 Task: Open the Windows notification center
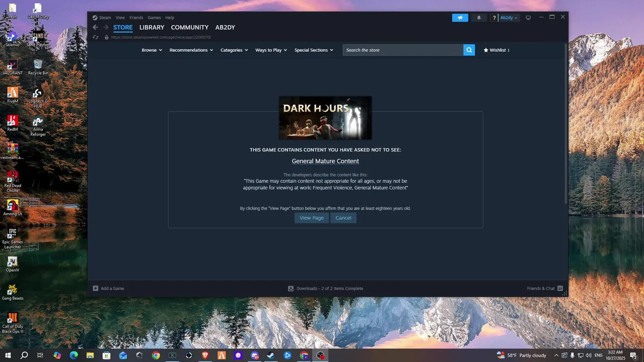633,355
